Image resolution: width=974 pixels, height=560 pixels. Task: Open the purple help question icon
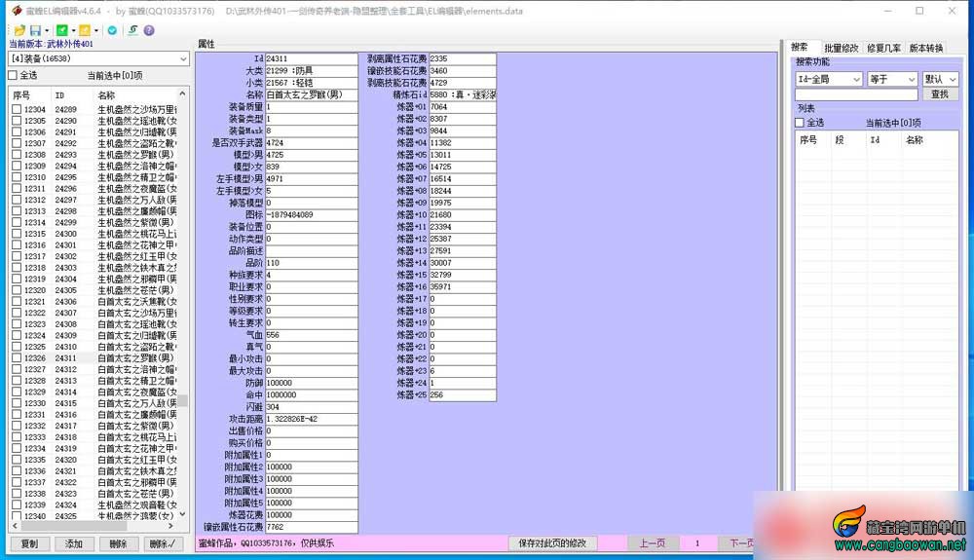149,30
